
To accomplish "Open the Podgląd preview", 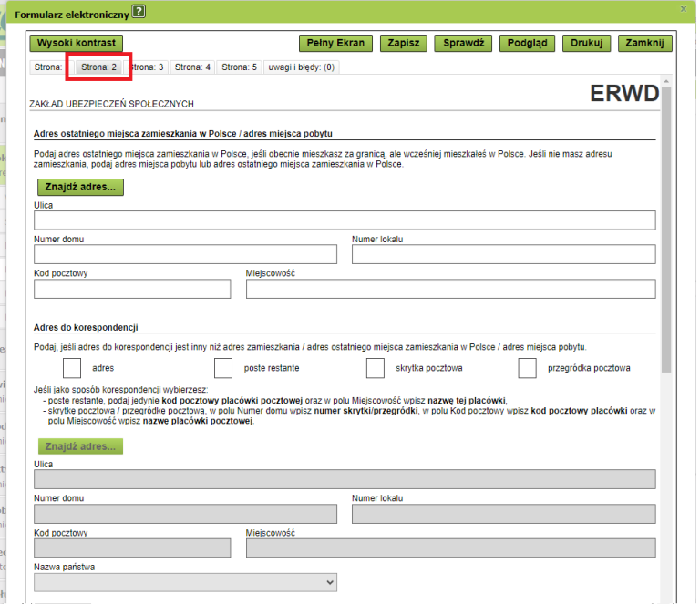I will [x=528, y=43].
